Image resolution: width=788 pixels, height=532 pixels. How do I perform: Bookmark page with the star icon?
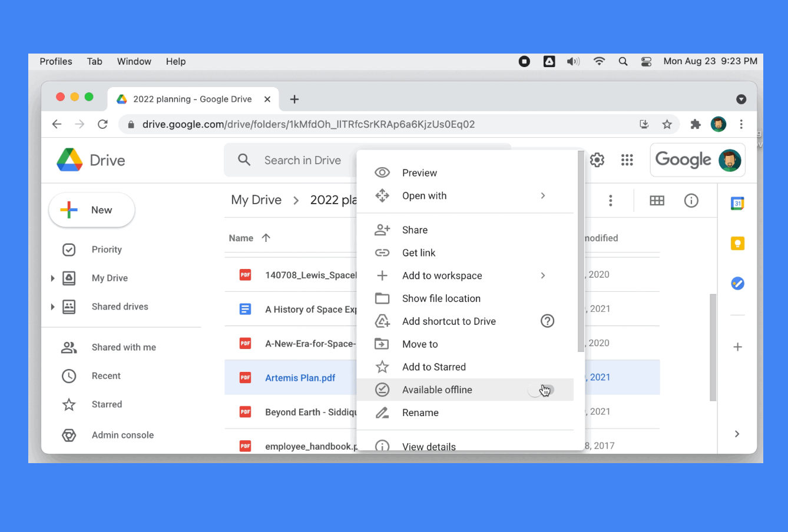pos(667,124)
